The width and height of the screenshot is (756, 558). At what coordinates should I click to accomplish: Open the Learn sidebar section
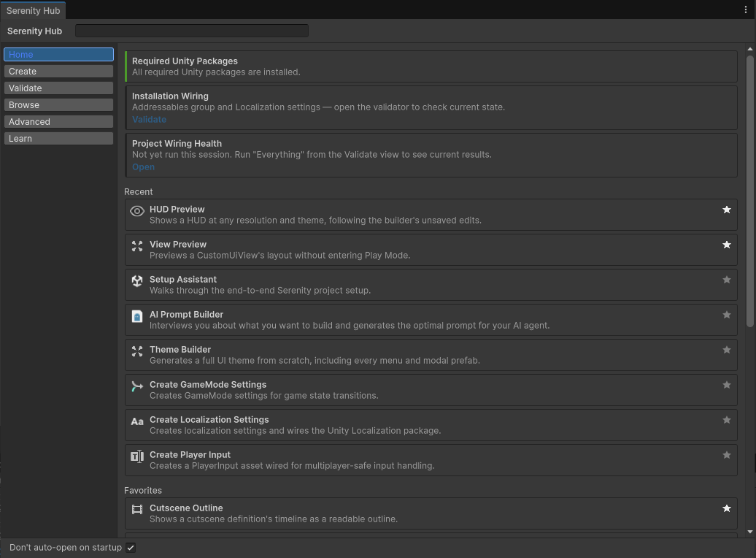pyautogui.click(x=58, y=139)
